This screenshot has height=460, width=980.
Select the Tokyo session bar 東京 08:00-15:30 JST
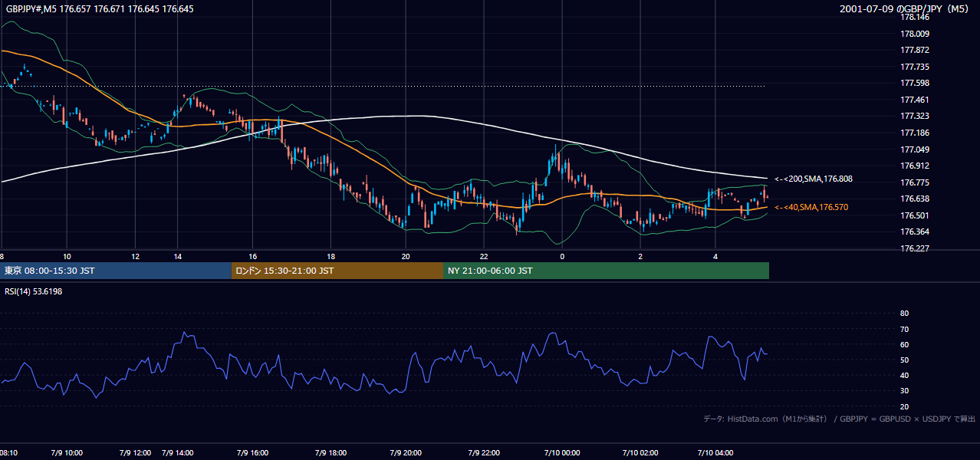[116, 271]
